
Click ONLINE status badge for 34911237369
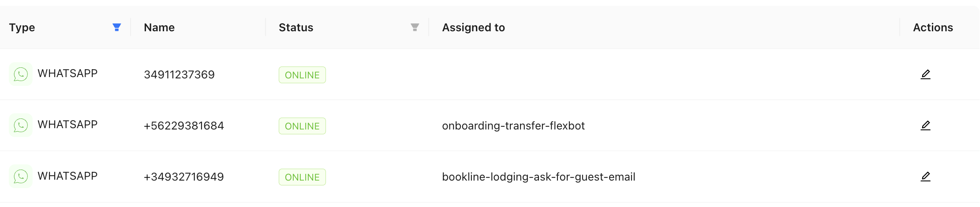point(302,75)
